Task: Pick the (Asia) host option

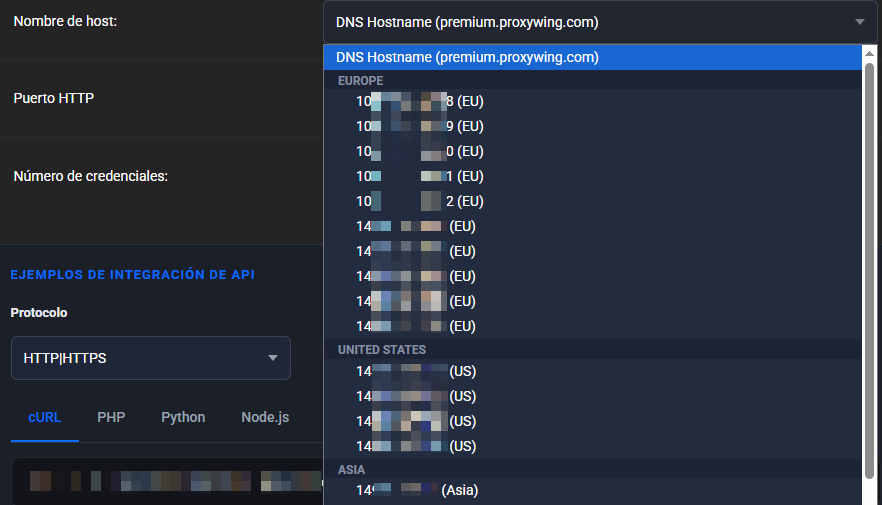Action: pyautogui.click(x=592, y=490)
